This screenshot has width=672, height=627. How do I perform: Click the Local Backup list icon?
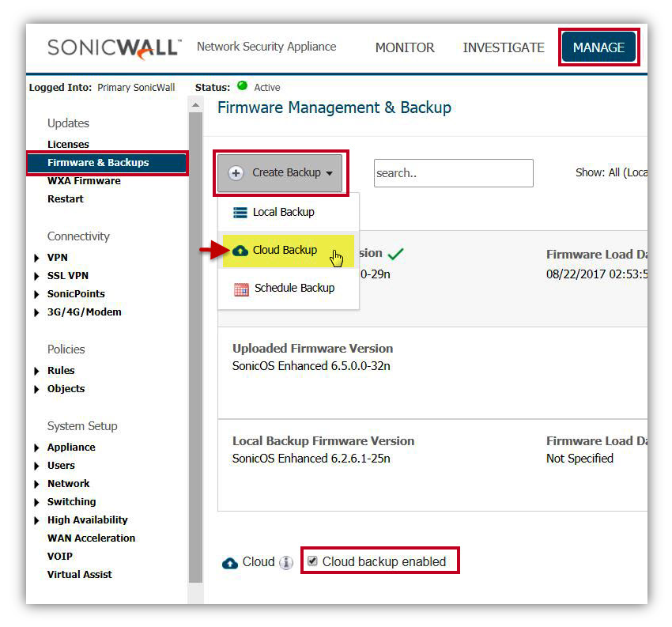[x=240, y=213]
